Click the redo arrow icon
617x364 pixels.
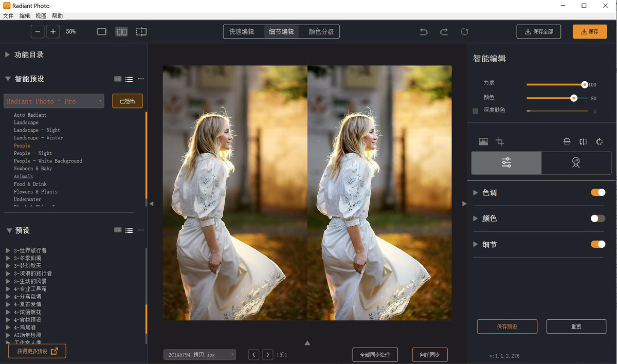coord(444,32)
